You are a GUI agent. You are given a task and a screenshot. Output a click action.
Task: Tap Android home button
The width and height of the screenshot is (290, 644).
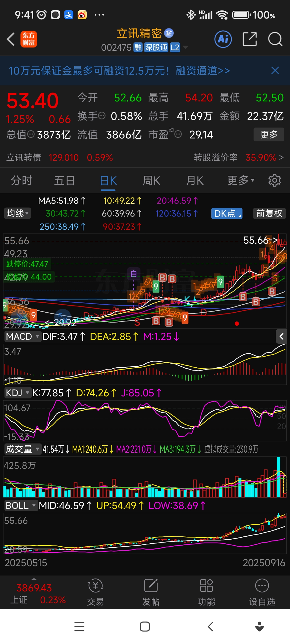pyautogui.click(x=145, y=627)
